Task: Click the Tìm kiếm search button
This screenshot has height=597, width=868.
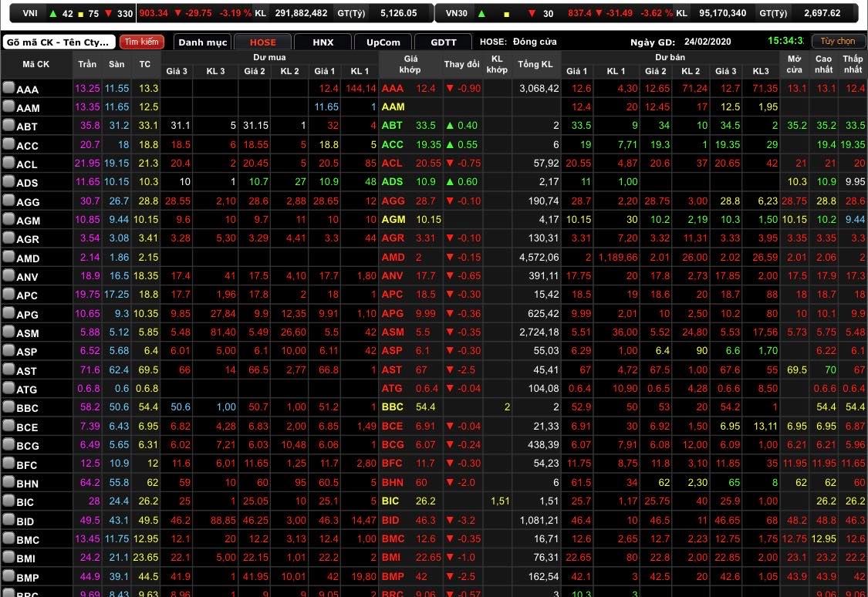Action: [142, 42]
